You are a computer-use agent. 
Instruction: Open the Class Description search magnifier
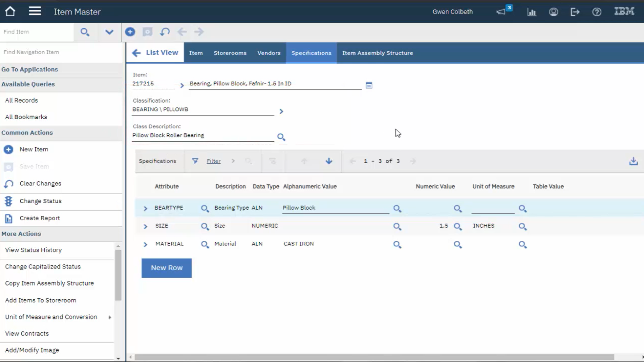pos(281,137)
